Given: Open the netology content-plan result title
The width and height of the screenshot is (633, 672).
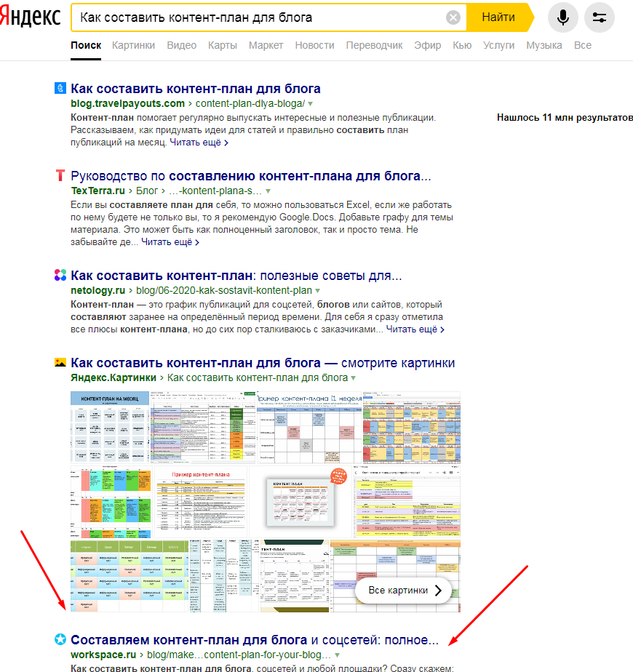Looking at the screenshot, I should pos(236,276).
